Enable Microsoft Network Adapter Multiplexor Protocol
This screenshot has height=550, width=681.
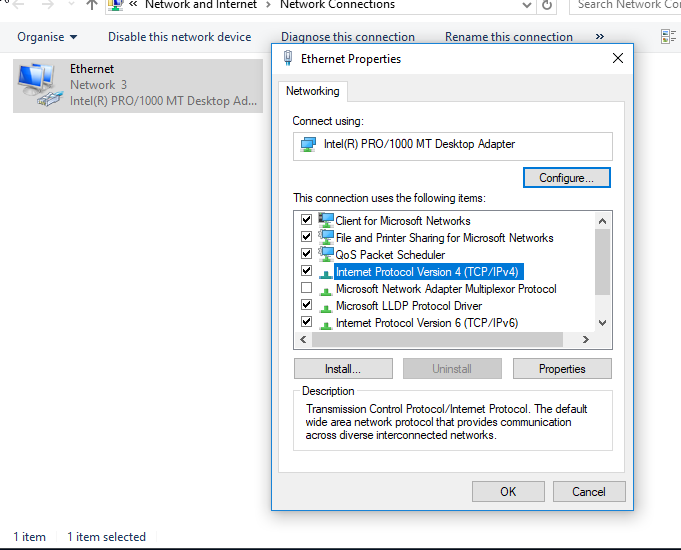(x=306, y=287)
